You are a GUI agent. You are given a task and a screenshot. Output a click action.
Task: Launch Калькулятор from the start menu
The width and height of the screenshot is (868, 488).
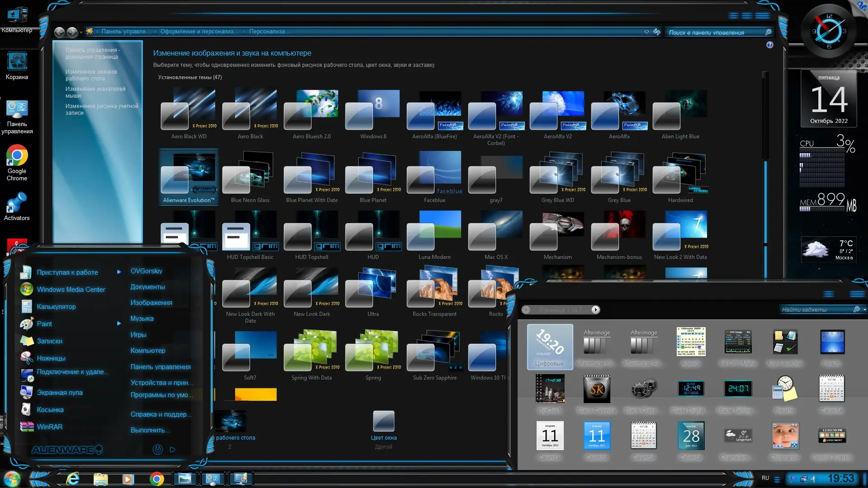56,306
